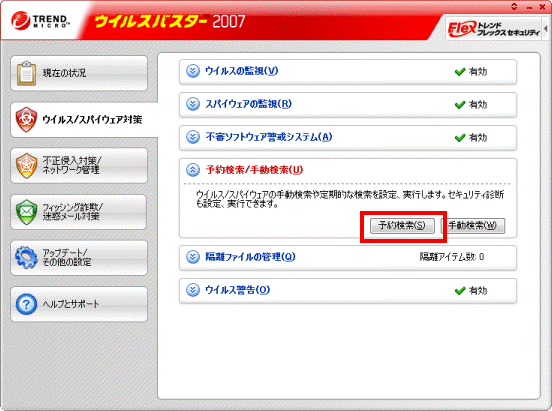
Task: Click the green checkmark beside ウイルスの監視
Action: [460, 72]
